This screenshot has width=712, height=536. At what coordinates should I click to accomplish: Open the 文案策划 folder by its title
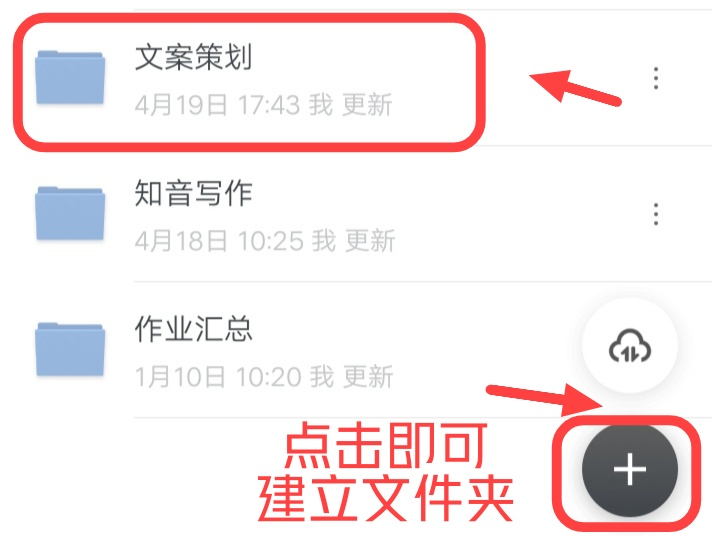pos(193,57)
